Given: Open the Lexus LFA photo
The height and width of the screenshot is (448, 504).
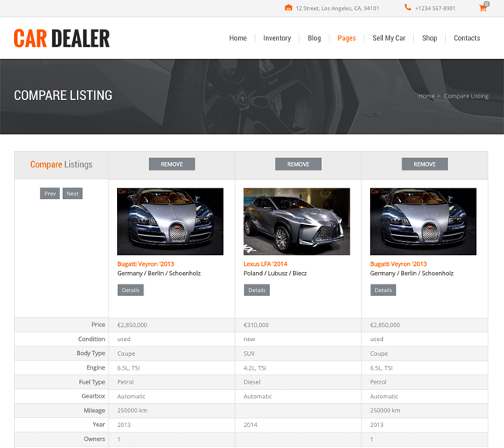Looking at the screenshot, I should (296, 222).
